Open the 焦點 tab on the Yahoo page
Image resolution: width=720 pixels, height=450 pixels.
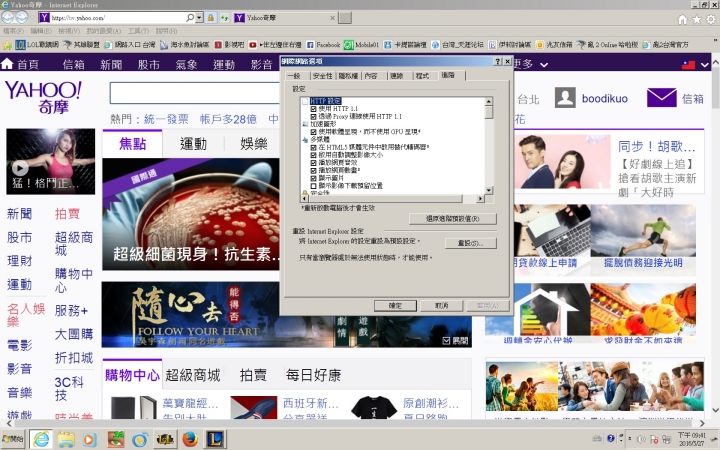coord(132,144)
